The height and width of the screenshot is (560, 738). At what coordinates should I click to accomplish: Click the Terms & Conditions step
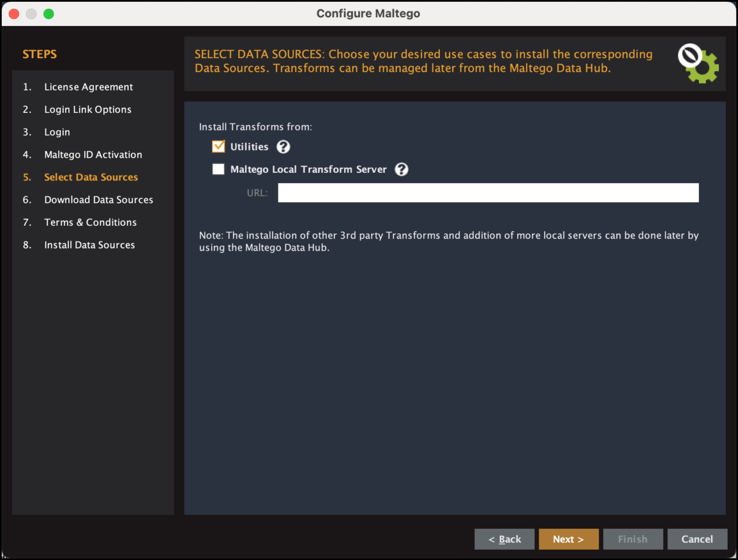click(91, 222)
